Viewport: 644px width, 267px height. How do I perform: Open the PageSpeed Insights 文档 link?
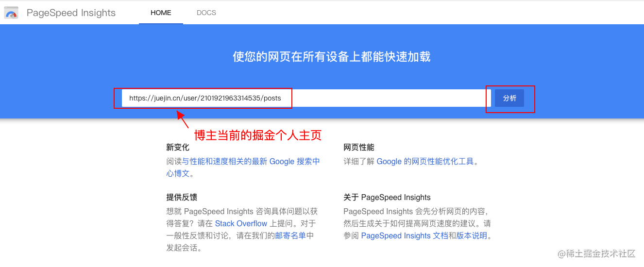tap(405, 236)
